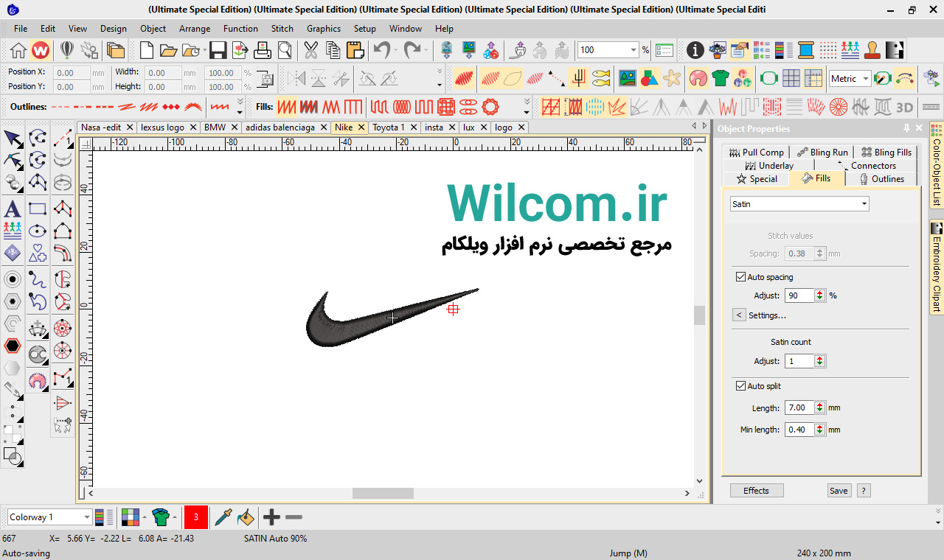Select the Reshape Object tool
Viewport: 944px width, 560px height.
point(13,160)
